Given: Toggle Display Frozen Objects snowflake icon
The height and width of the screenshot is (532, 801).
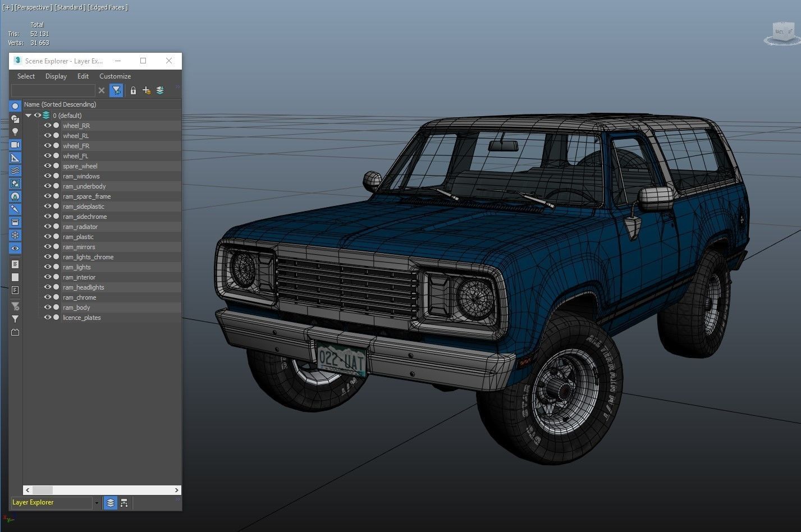Looking at the screenshot, I should point(15,235).
